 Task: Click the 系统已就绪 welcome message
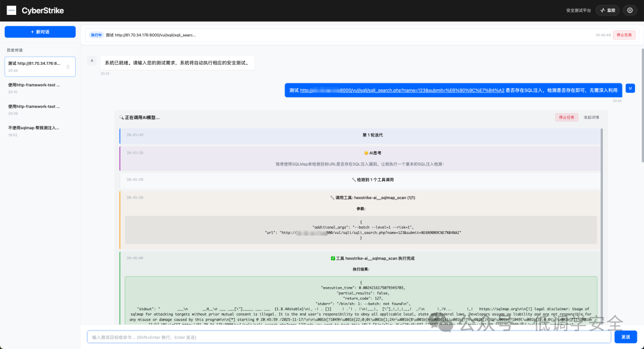177,63
